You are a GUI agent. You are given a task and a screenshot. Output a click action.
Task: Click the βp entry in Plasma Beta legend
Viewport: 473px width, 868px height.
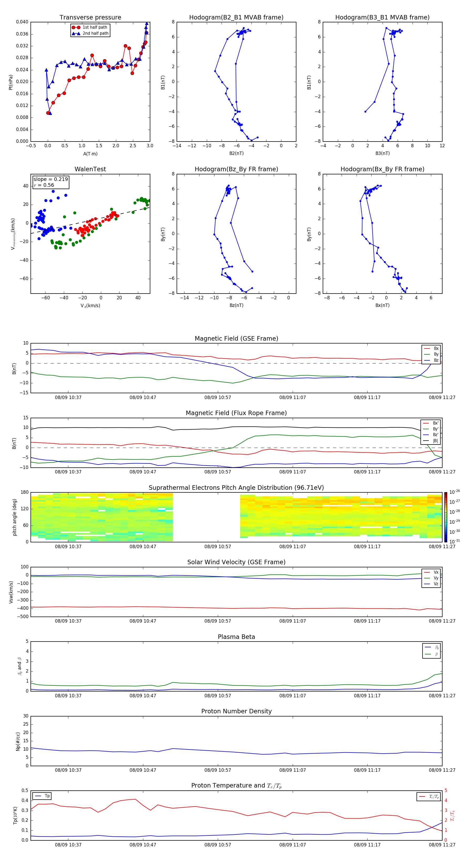[432, 647]
